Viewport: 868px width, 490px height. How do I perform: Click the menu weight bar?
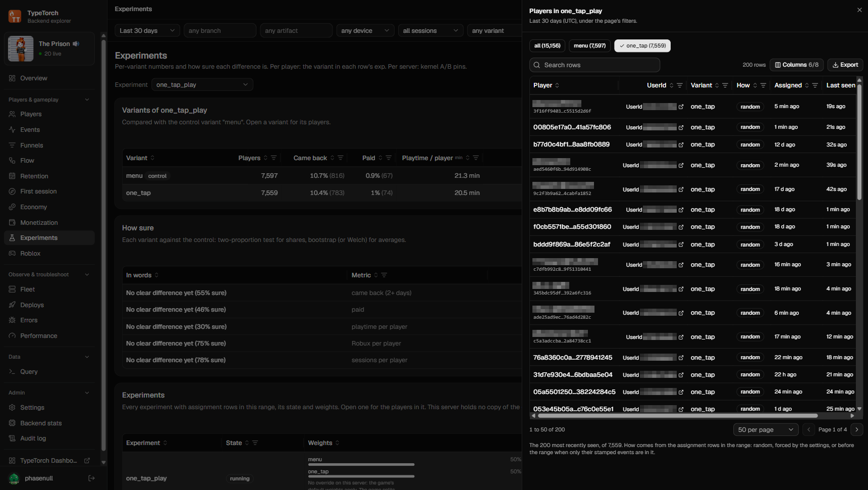(361, 465)
